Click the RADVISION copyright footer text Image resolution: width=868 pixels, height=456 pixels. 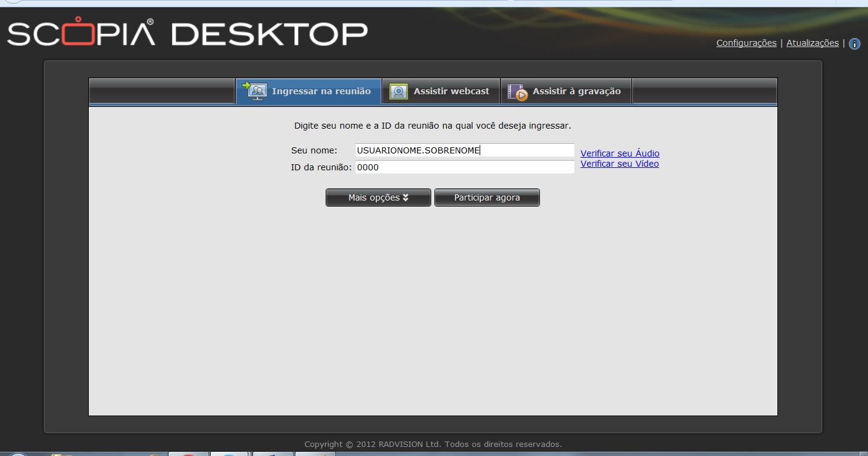(x=433, y=444)
